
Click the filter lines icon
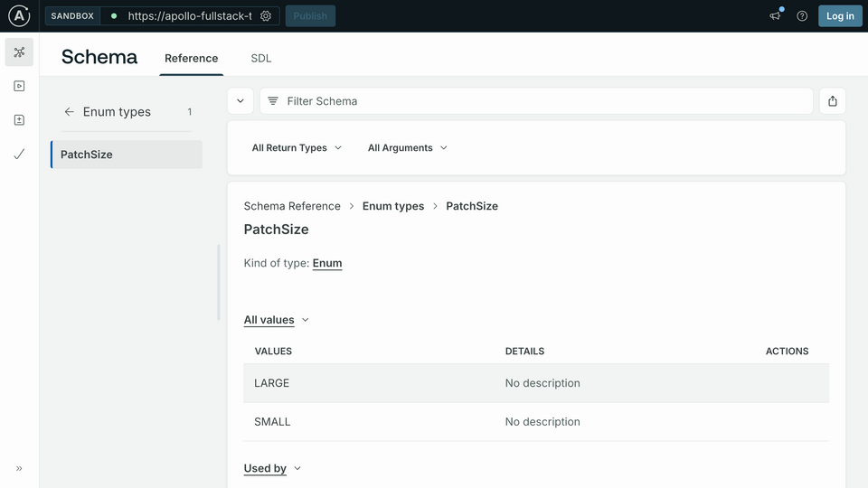point(273,101)
